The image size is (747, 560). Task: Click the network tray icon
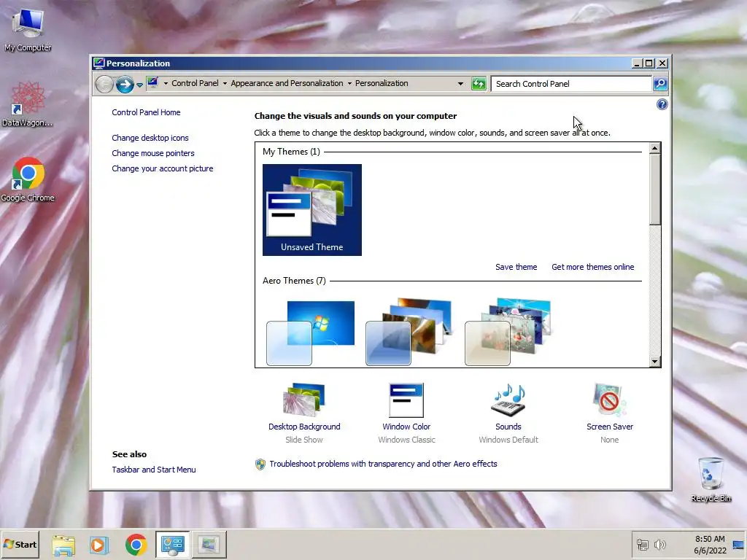coord(642,545)
